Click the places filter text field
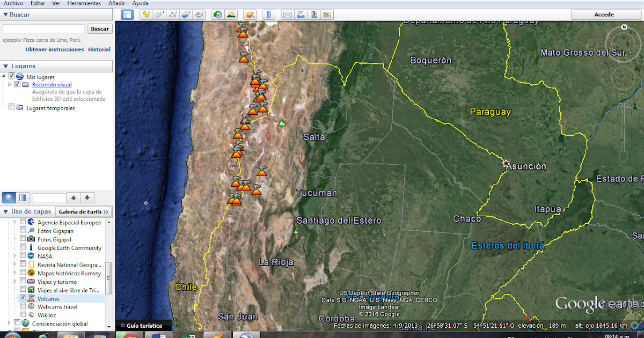The image size is (644, 338). 49,197
